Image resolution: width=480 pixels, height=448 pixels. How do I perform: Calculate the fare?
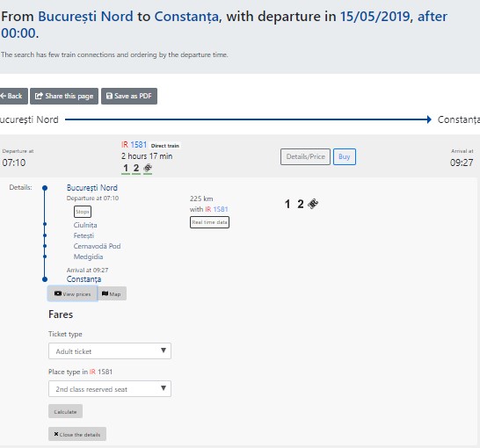[x=65, y=412]
